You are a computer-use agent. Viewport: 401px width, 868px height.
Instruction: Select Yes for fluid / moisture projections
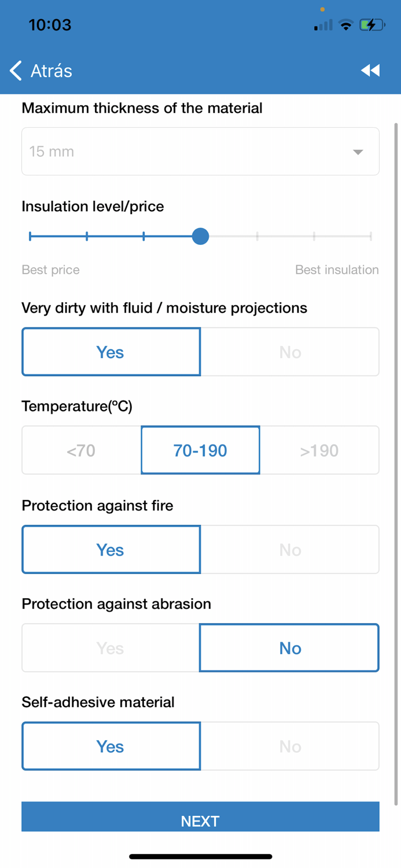(x=111, y=352)
